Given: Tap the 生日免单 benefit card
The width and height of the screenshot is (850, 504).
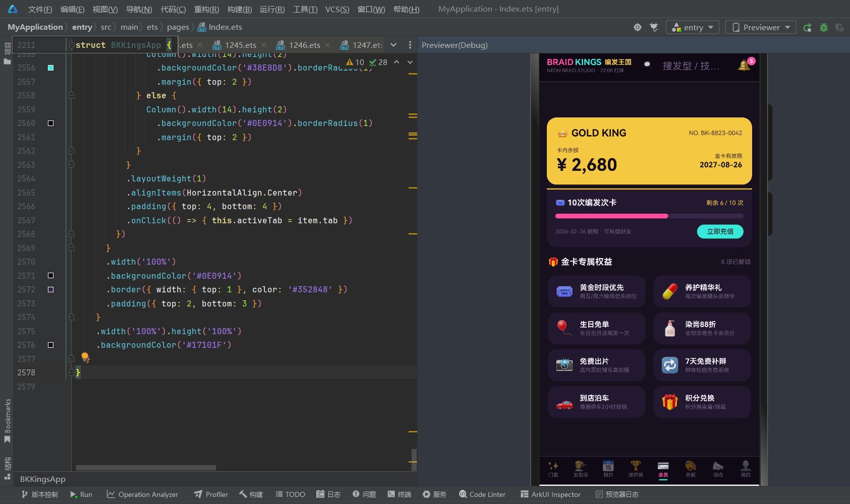Looking at the screenshot, I should click(x=597, y=328).
